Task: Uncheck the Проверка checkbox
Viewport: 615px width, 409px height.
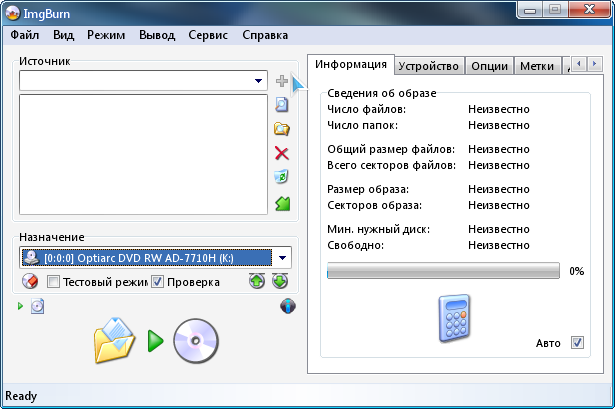Action: (x=157, y=282)
